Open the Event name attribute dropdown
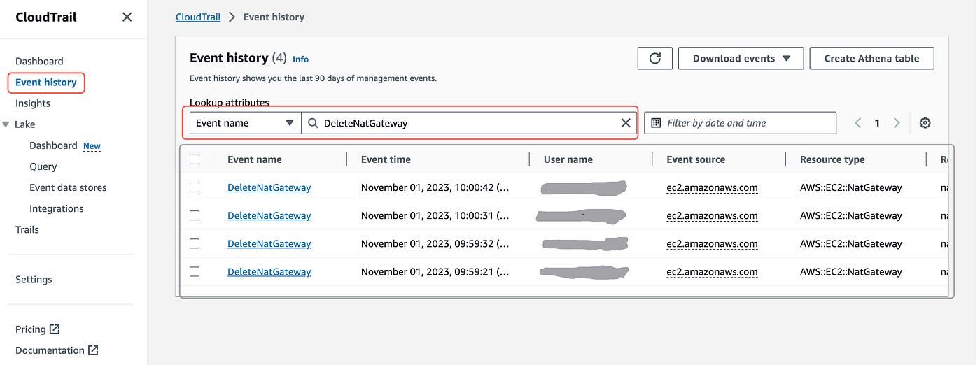 coord(246,123)
